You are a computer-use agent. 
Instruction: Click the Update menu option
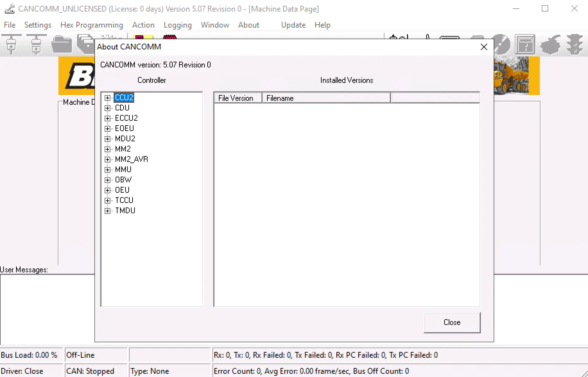click(293, 25)
